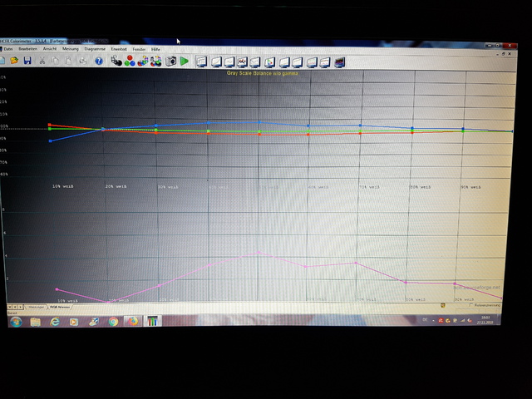This screenshot has width=532, height=399.
Task: Switch to the Messungen tab
Action: [x=36, y=307]
